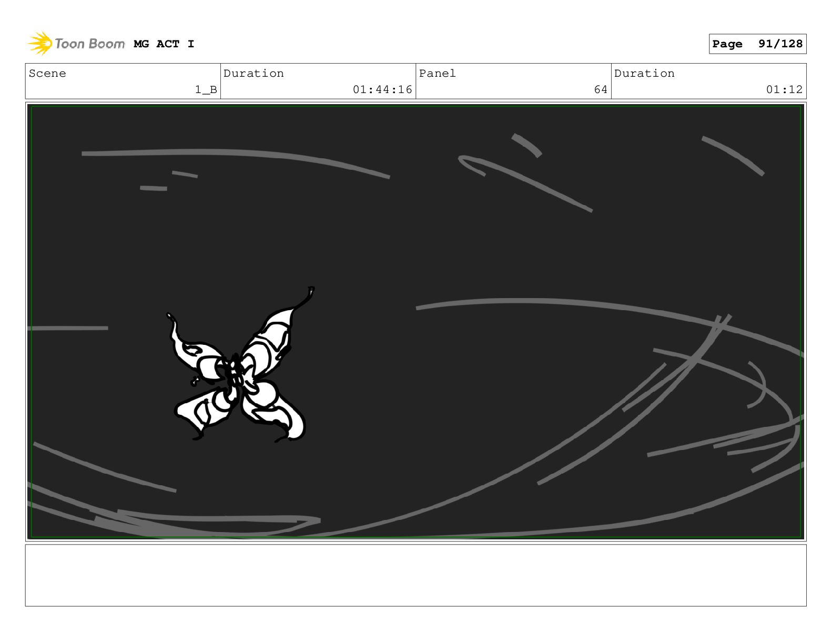The height and width of the screenshot is (644, 832).
Task: Click the 'Page 91/128' page indicator
Action: click(x=757, y=44)
